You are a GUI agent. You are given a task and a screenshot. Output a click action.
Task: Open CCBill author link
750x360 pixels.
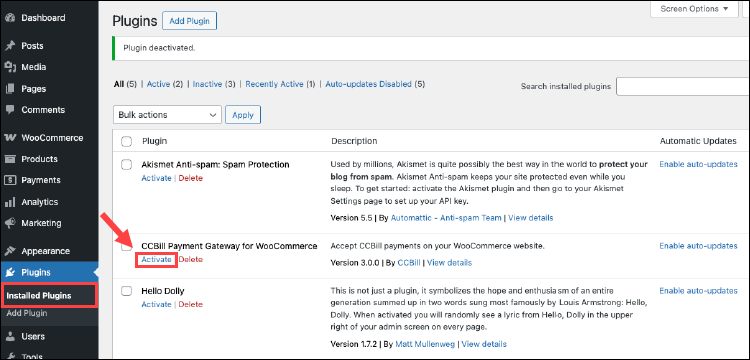(x=409, y=263)
